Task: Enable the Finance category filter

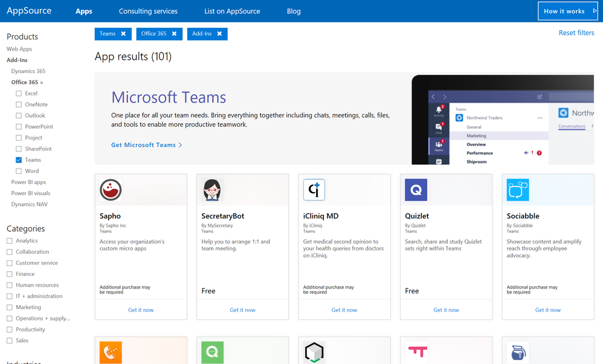Action: click(10, 275)
